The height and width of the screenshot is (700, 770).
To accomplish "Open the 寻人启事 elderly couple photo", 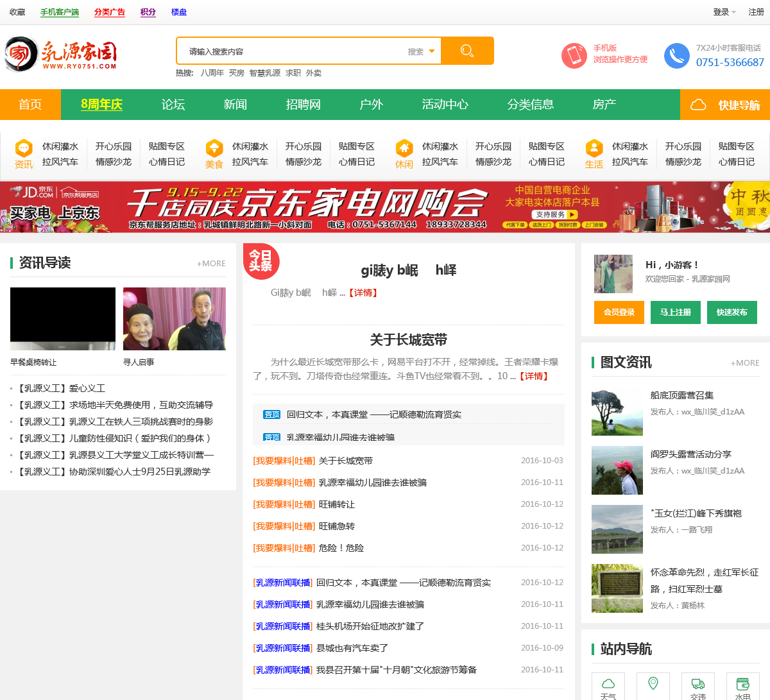I will click(x=175, y=319).
